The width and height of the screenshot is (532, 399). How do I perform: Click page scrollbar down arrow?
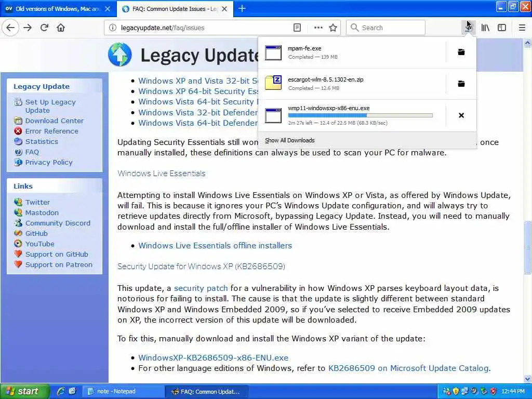coord(528,379)
